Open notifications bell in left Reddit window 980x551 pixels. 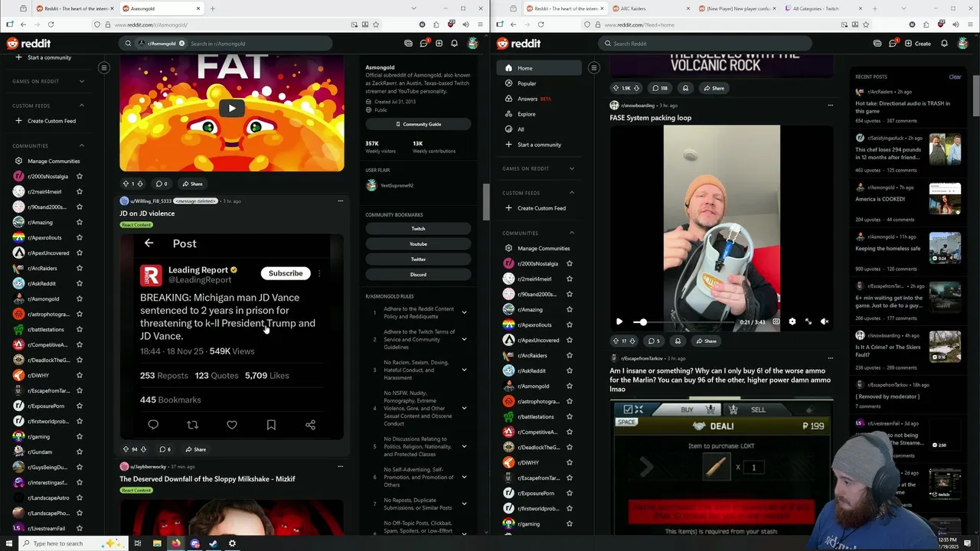454,44
